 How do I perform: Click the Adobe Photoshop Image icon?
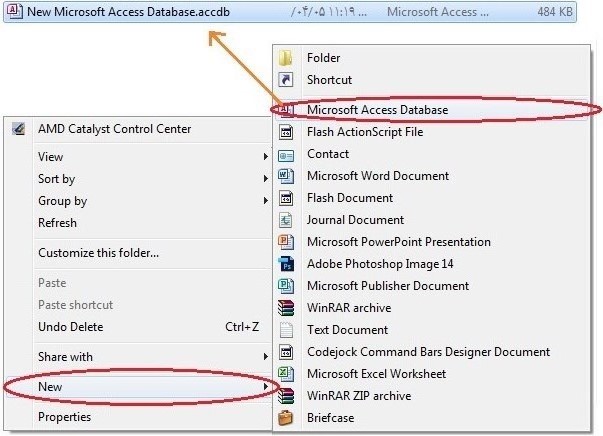pos(286,264)
